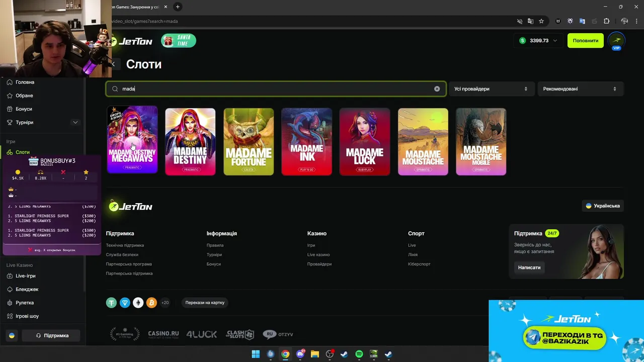Open the Santa Time promo badge
The width and height of the screenshot is (644, 362).
(x=179, y=41)
